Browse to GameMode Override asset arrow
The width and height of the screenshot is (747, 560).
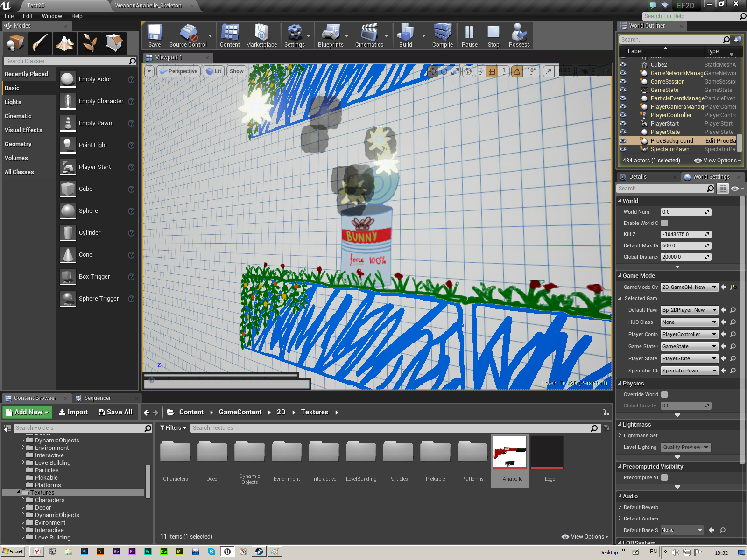724,287
